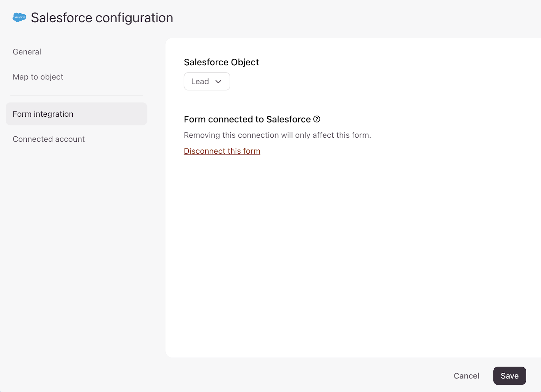Go to the General section

click(27, 52)
